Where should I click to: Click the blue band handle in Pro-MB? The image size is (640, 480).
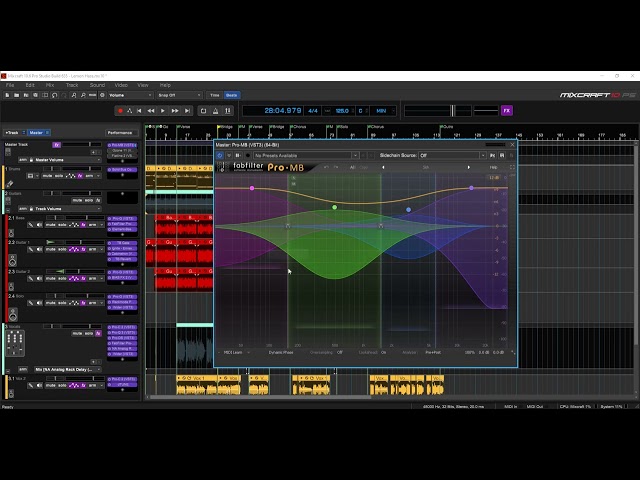coord(409,210)
